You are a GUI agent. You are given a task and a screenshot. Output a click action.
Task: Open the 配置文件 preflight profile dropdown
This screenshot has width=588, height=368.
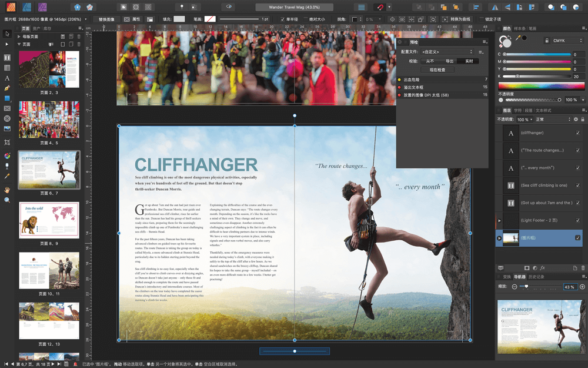(x=447, y=52)
